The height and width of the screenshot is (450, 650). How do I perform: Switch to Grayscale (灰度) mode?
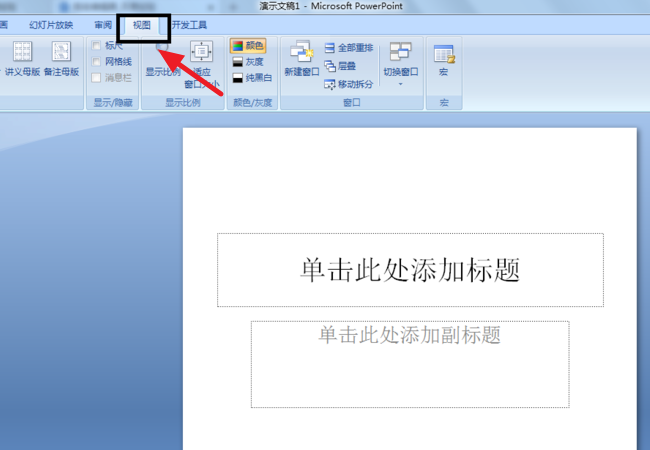[x=248, y=62]
